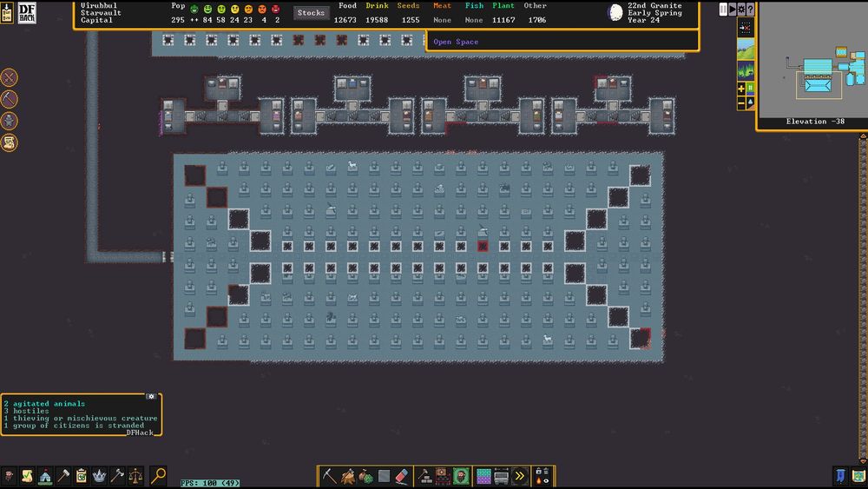
Task: Open the help question mark
Action: [750, 10]
